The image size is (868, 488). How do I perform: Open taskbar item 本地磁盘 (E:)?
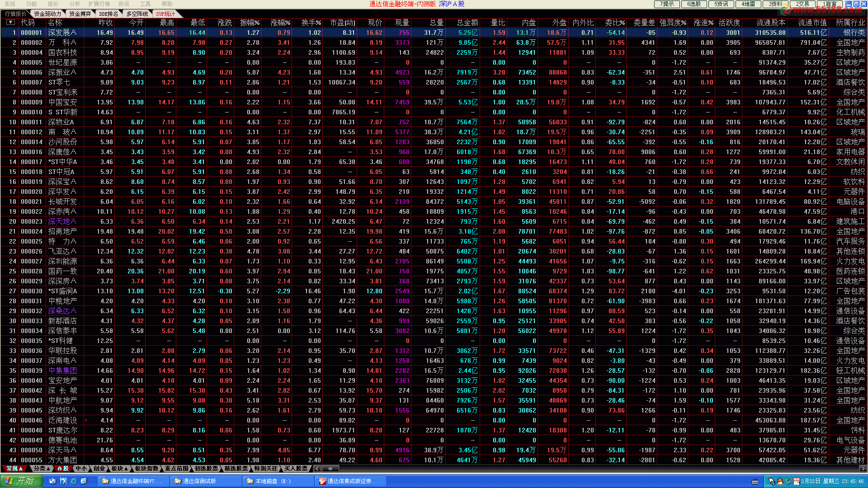pos(278,481)
